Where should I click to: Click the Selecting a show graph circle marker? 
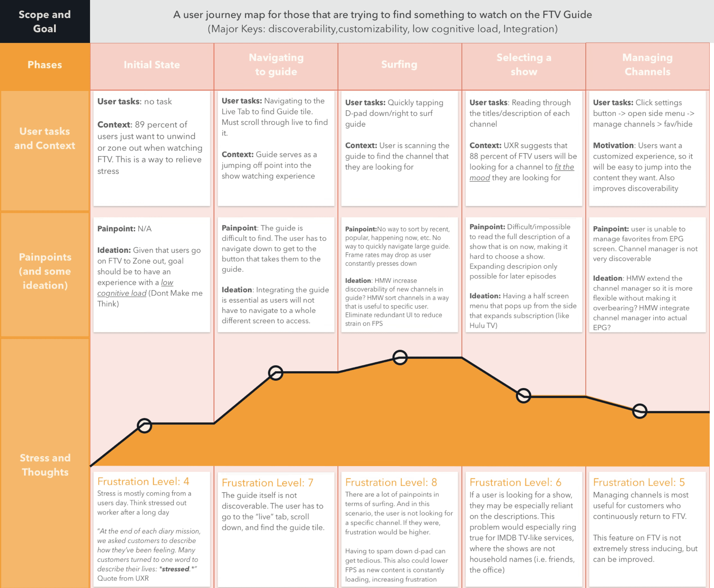pyautogui.click(x=523, y=395)
